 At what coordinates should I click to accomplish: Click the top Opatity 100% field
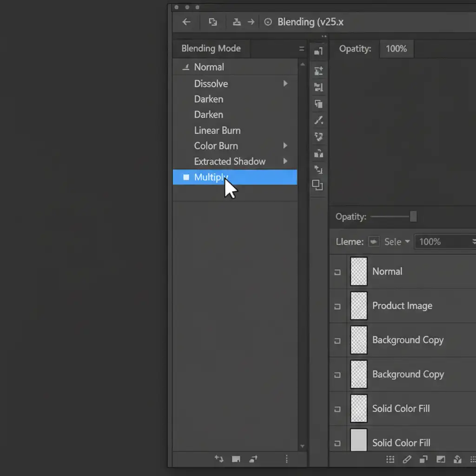tap(396, 49)
